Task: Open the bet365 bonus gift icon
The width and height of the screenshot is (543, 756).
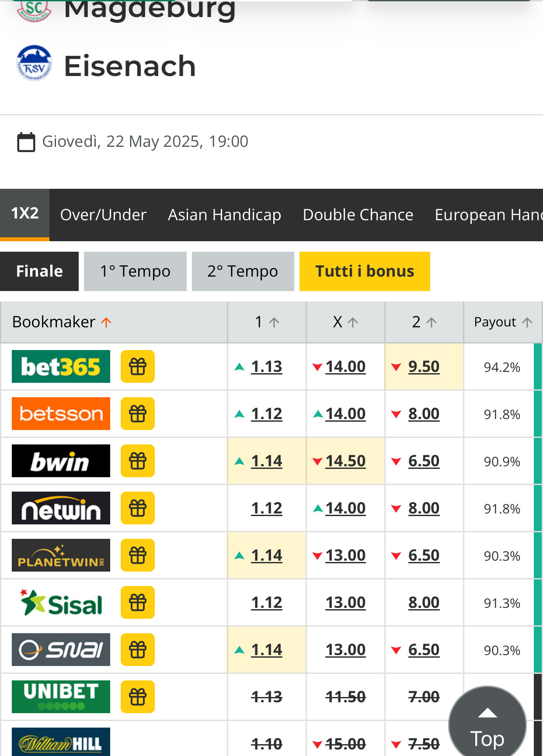Action: click(x=138, y=367)
